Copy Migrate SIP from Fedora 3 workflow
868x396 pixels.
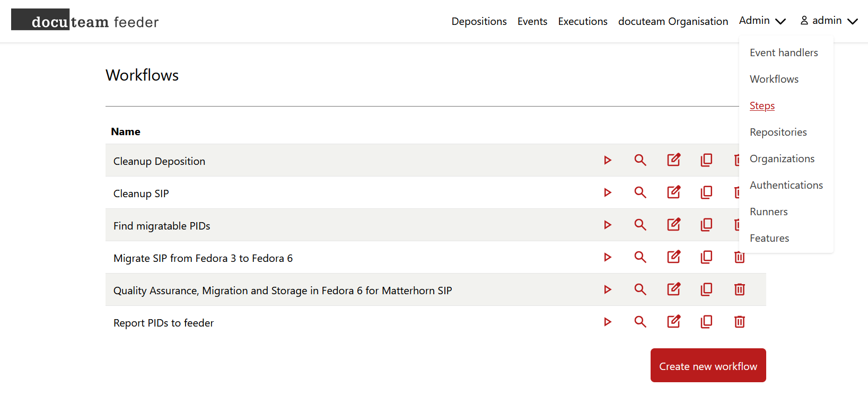[706, 257]
